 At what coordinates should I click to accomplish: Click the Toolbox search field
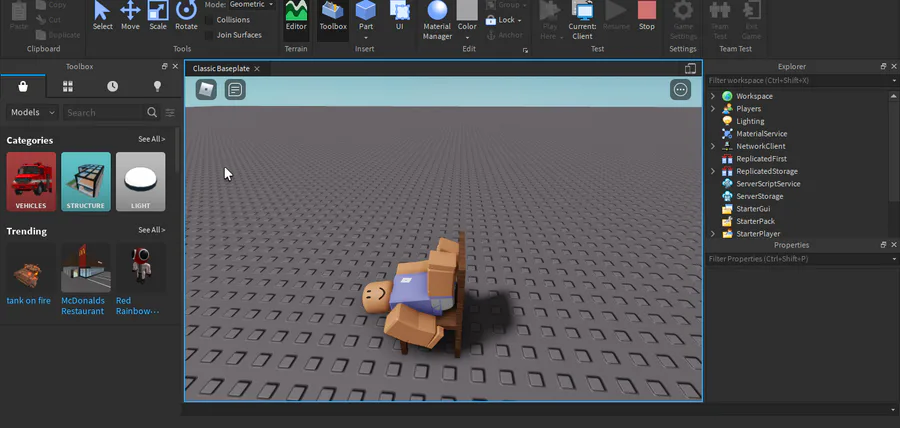pos(103,112)
